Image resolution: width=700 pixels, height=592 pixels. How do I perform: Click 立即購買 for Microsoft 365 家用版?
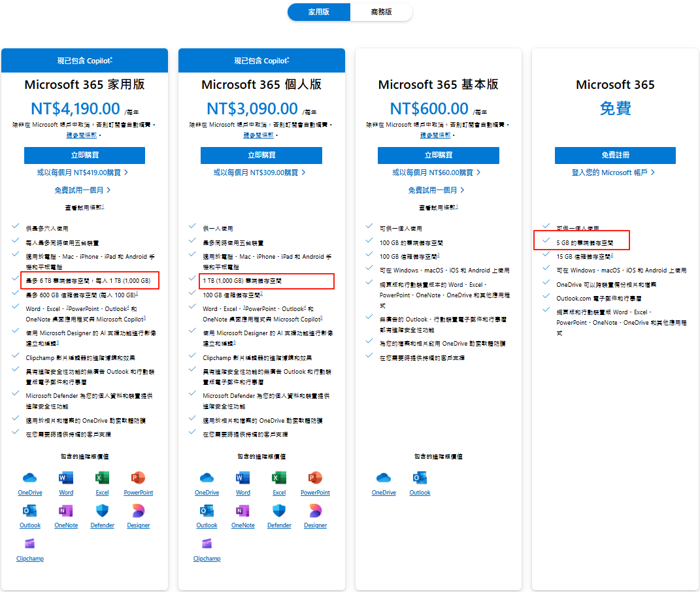(85, 155)
